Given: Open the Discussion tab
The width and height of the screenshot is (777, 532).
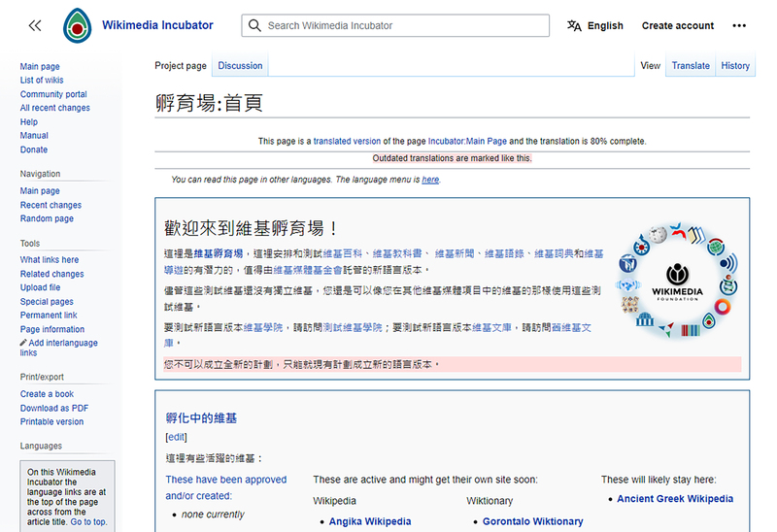Looking at the screenshot, I should [x=240, y=65].
